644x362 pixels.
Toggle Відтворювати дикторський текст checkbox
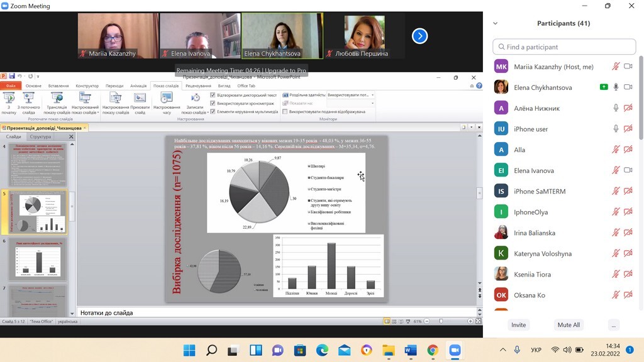pyautogui.click(x=213, y=96)
